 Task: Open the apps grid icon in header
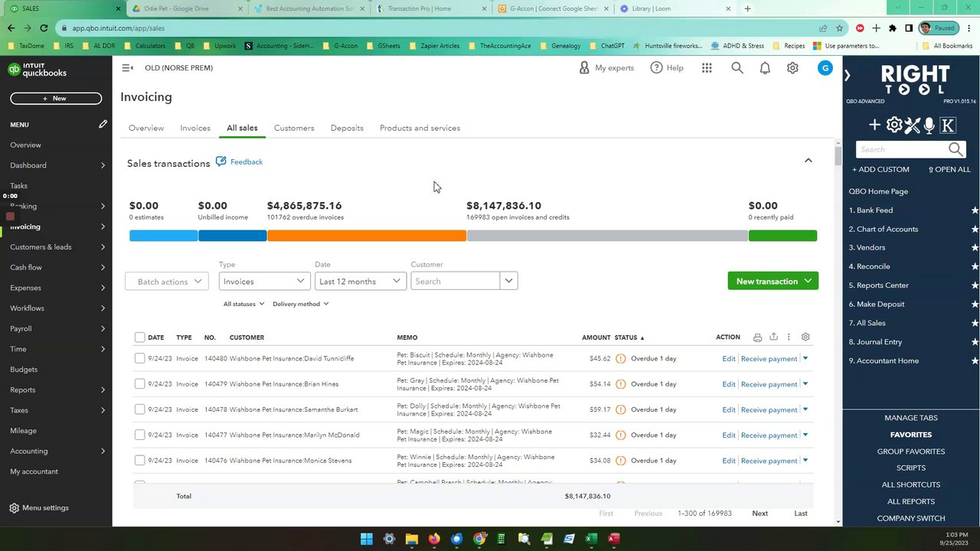707,68
